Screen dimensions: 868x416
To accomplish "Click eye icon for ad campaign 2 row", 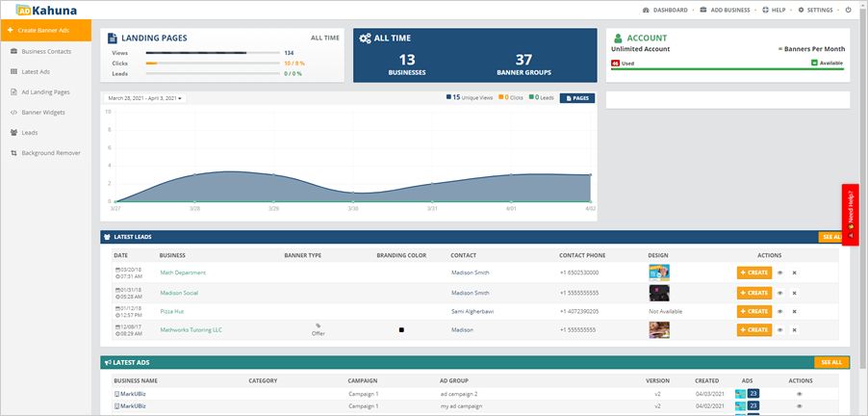I will 798,394.
